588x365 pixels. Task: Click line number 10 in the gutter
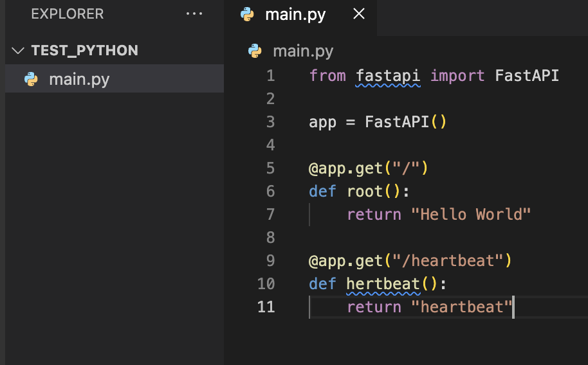[266, 283]
